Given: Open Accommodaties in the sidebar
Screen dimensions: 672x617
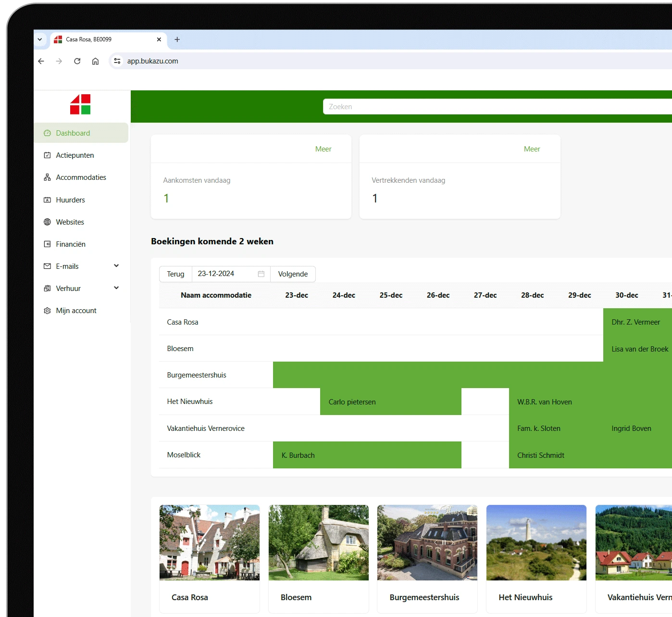Looking at the screenshot, I should point(81,177).
